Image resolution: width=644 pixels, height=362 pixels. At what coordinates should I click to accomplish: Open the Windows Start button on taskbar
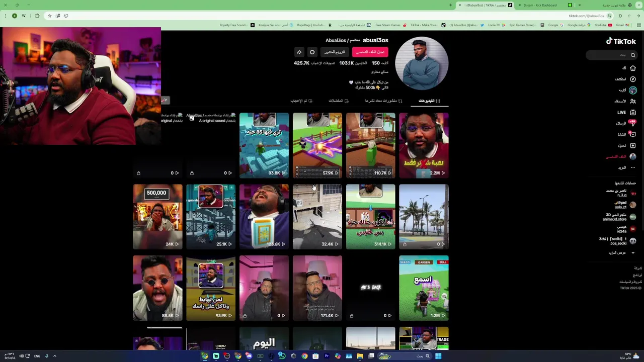pos(438,356)
